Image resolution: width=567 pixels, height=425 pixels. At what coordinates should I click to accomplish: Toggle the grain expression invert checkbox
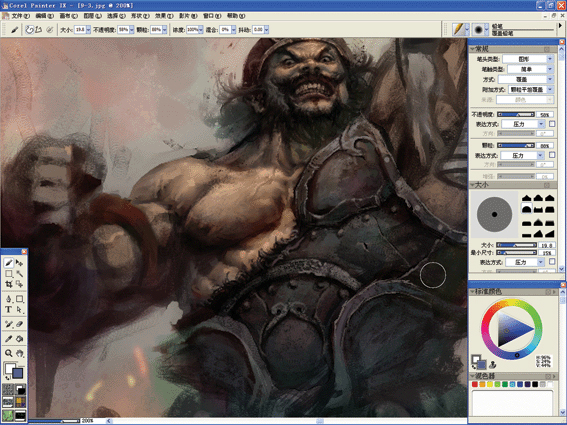click(552, 155)
